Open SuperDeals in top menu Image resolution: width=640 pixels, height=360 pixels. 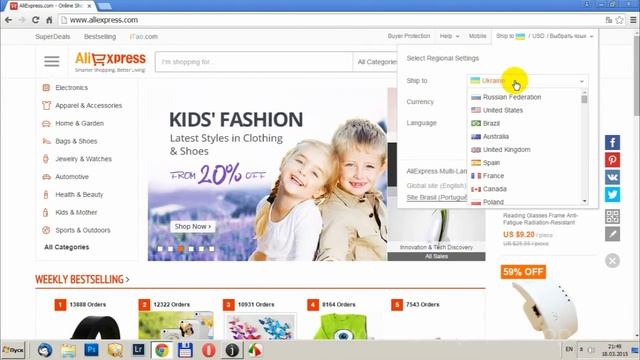[53, 36]
